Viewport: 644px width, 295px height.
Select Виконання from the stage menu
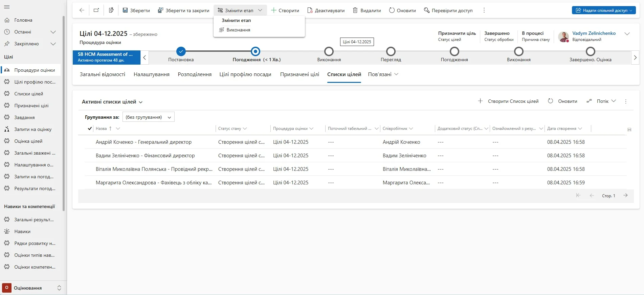point(238,30)
